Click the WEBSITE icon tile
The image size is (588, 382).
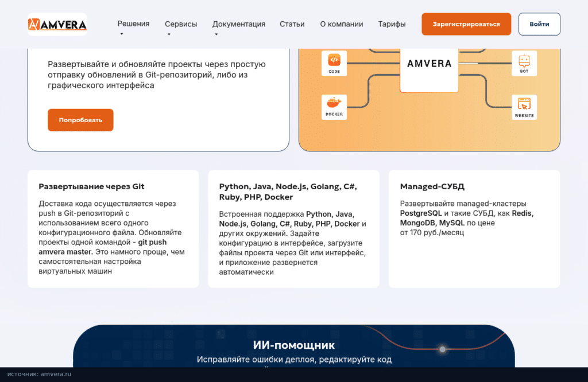tap(524, 107)
